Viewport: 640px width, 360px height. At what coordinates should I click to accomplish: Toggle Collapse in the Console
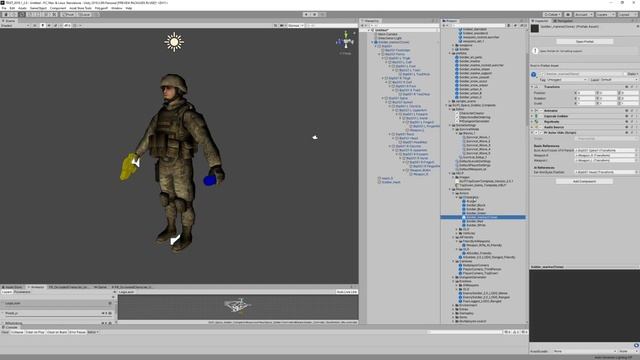[17, 332]
